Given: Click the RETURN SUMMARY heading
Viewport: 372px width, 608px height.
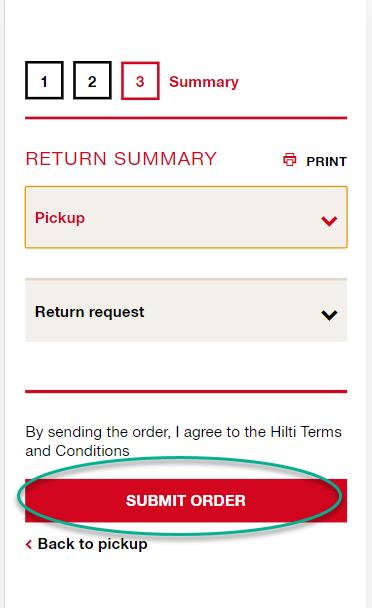Looking at the screenshot, I should click(x=121, y=159).
